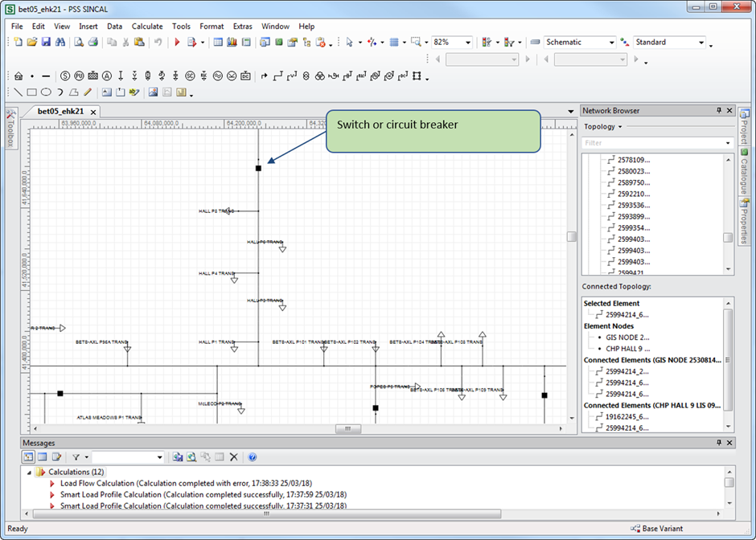Viewport: 756px width, 540px height.
Task: Pick the ellipse drawing tool
Action: [46, 92]
